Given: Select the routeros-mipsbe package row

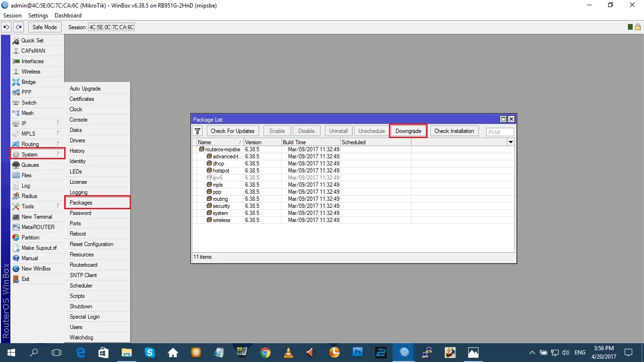Looking at the screenshot, I should click(x=353, y=149).
